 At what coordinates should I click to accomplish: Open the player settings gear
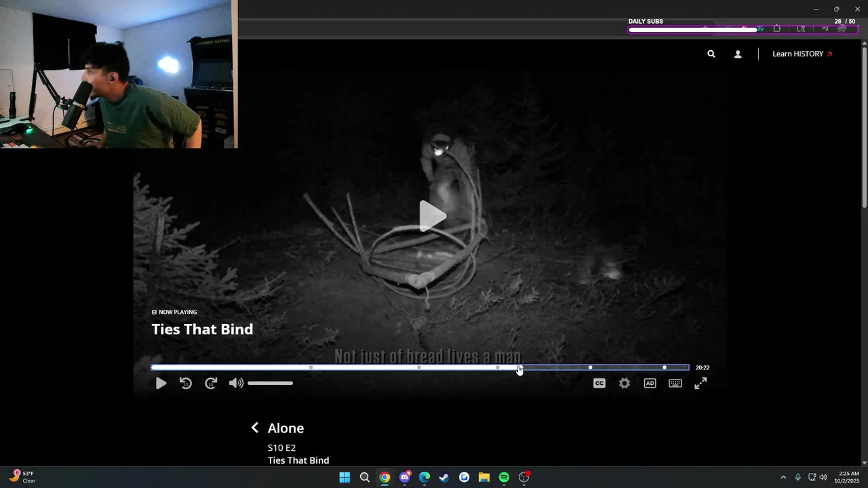625,384
